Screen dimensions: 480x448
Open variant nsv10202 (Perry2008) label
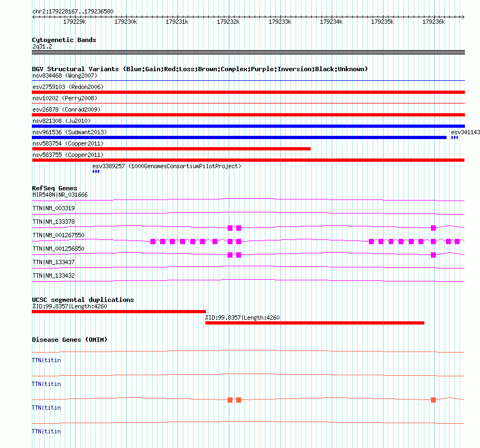65,98
